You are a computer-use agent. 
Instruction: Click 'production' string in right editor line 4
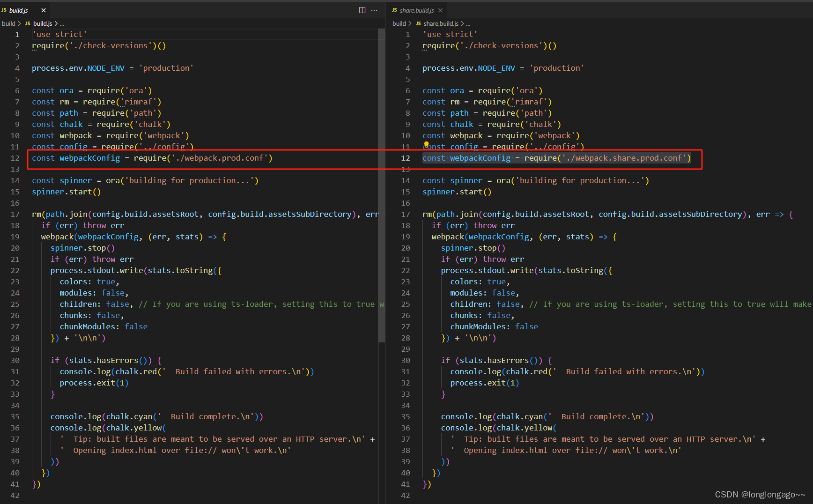click(x=557, y=68)
